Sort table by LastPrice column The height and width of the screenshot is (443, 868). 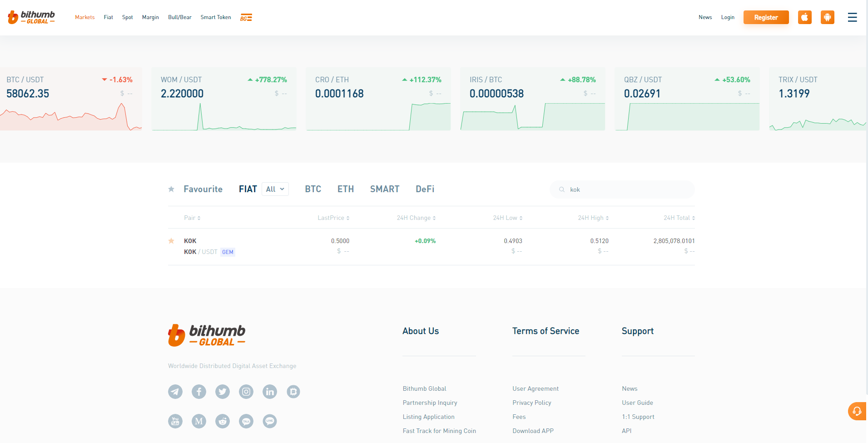point(333,218)
